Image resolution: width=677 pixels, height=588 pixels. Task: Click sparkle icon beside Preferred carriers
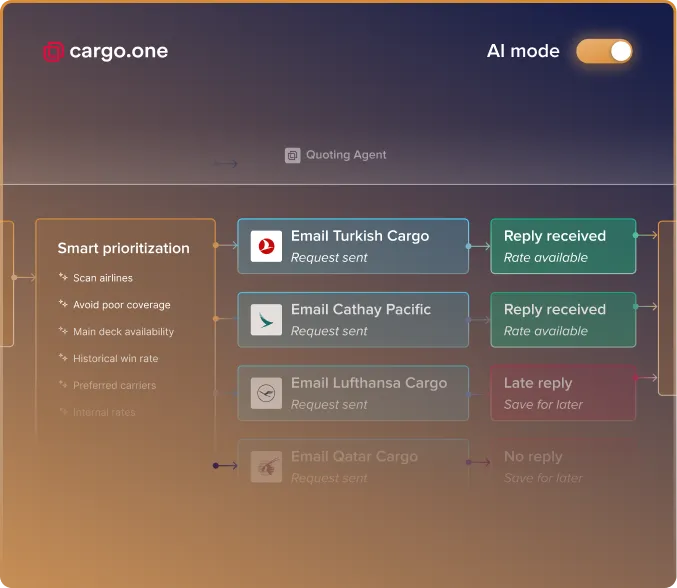63,384
